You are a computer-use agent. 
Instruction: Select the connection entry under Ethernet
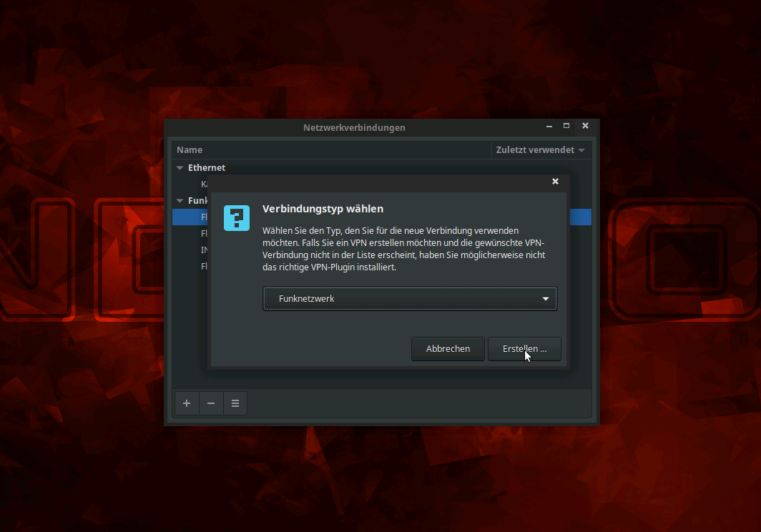tap(204, 184)
